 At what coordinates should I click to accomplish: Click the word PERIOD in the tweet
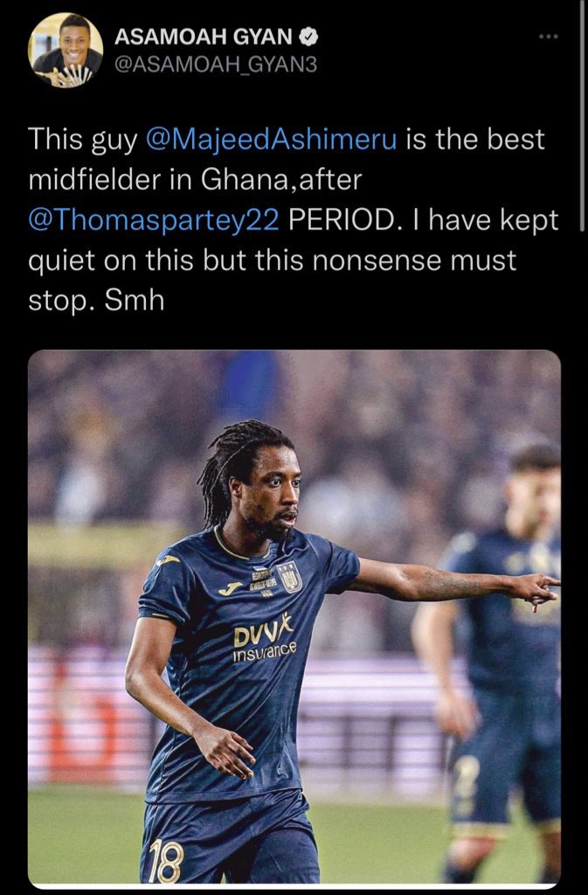(x=340, y=220)
